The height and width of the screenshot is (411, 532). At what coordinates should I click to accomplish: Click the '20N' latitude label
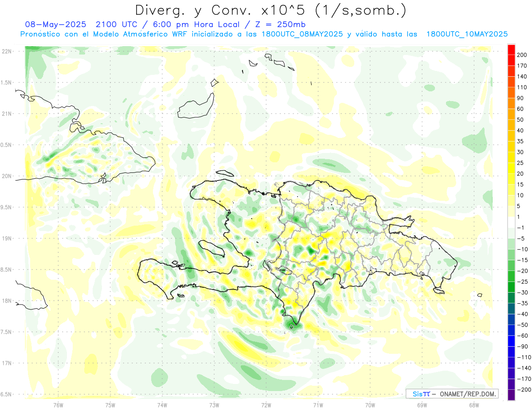tap(7, 176)
